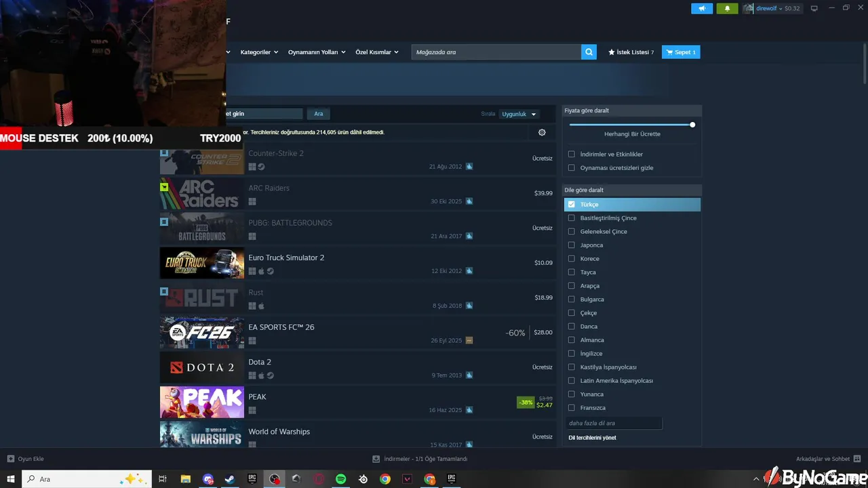Click Windows taskbar Ara search box
Screen dimensions: 868x488
tap(86, 479)
